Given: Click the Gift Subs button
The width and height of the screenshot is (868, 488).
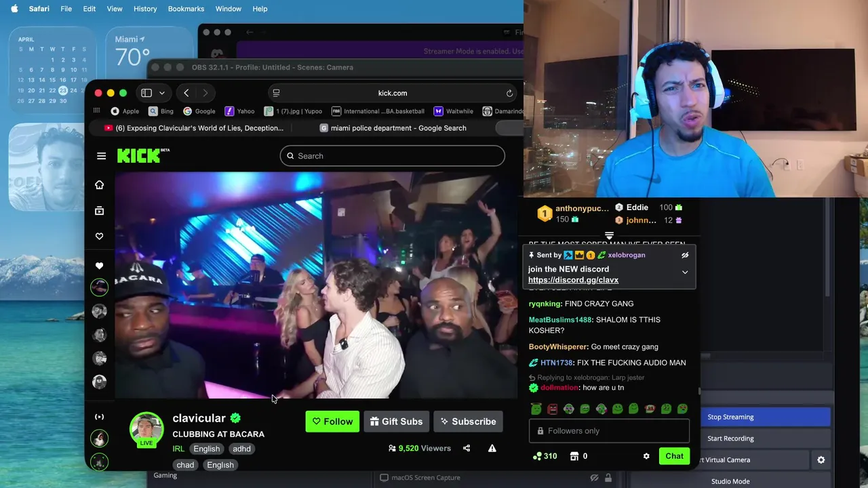Looking at the screenshot, I should click(396, 422).
